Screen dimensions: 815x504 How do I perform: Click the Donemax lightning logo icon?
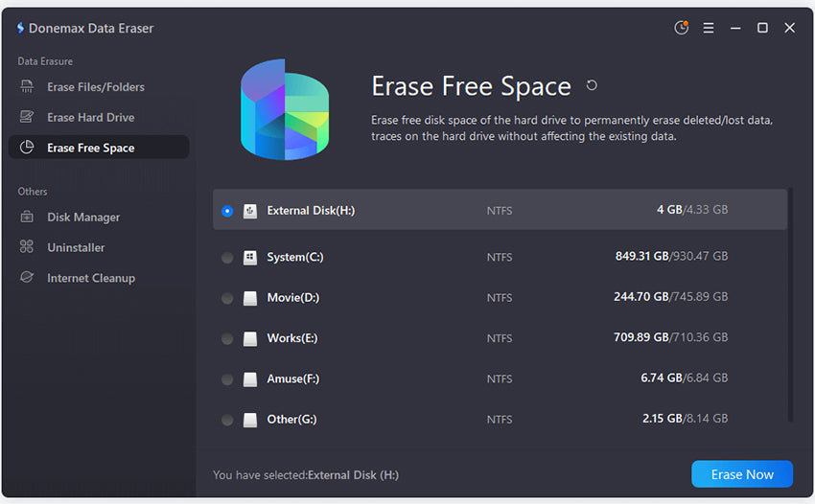click(x=20, y=28)
